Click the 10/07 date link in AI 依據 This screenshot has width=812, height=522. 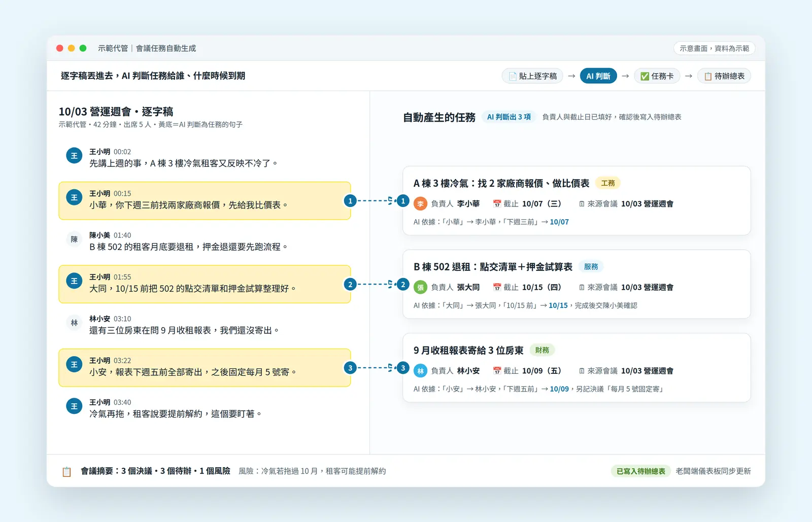[559, 222]
